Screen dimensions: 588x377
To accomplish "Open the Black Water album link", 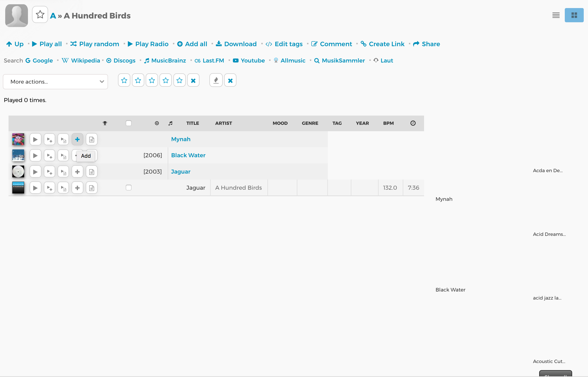I will pos(188,155).
